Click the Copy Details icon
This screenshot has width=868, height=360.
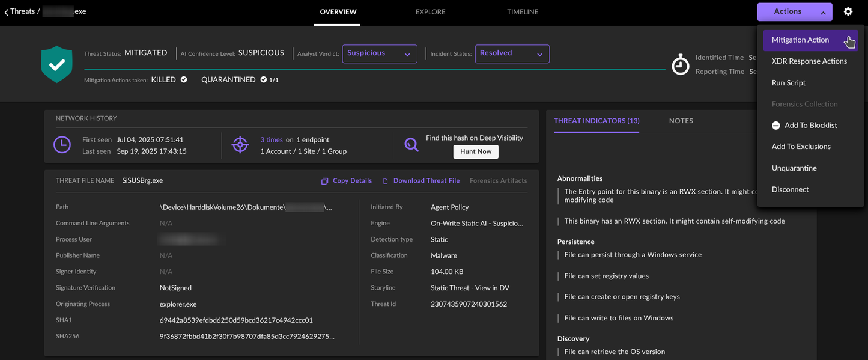pos(324,180)
